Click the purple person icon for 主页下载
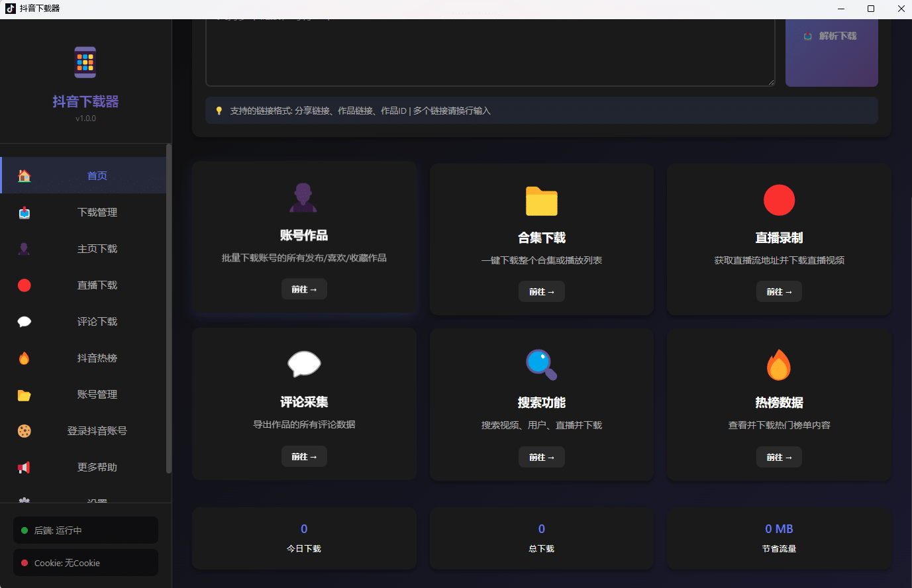This screenshot has height=588, width=912. pos(24,248)
